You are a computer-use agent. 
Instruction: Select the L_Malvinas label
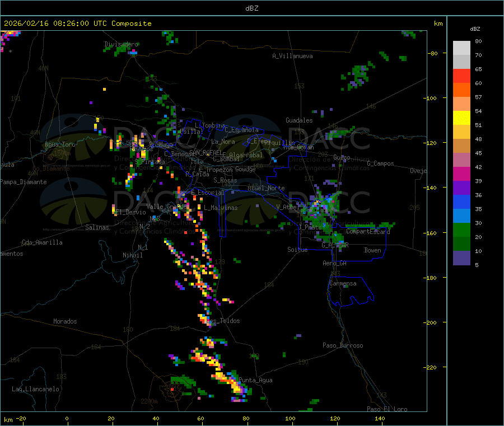coord(221,208)
